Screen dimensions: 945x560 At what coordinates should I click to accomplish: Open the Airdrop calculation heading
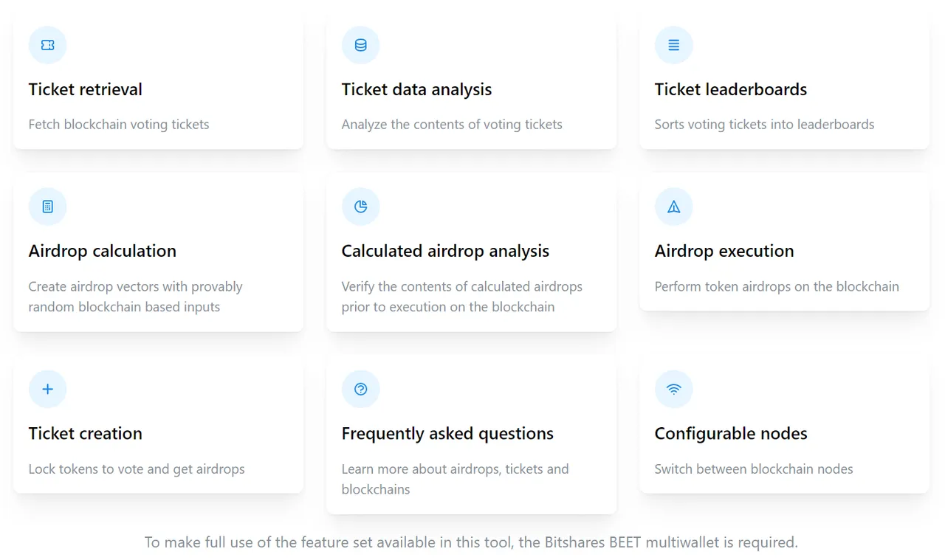(x=103, y=251)
